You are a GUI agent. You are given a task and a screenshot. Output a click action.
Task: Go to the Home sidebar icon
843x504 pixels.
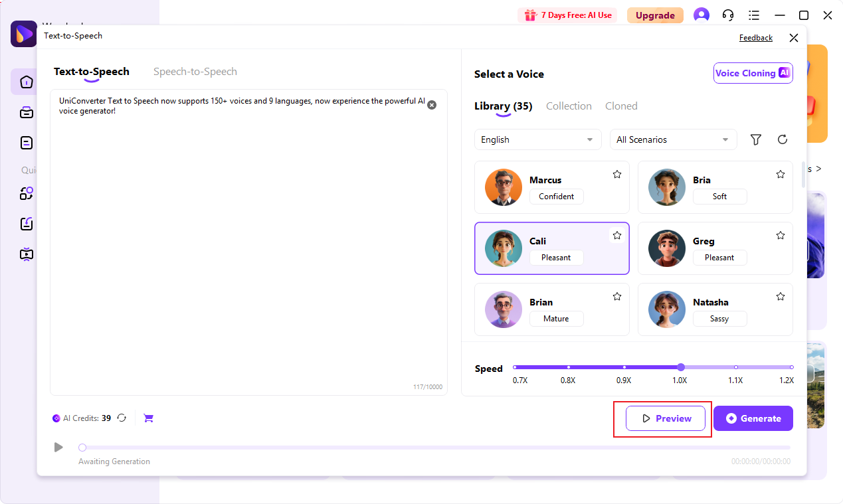[x=27, y=82]
